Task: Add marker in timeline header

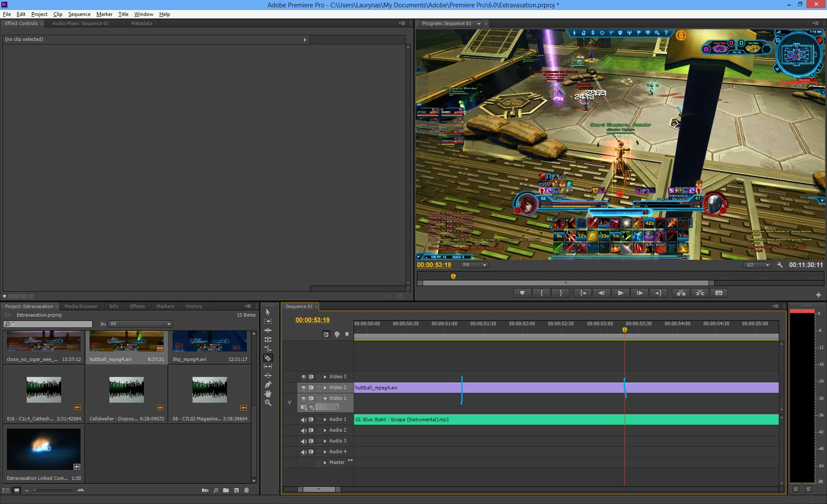Action: [347, 334]
